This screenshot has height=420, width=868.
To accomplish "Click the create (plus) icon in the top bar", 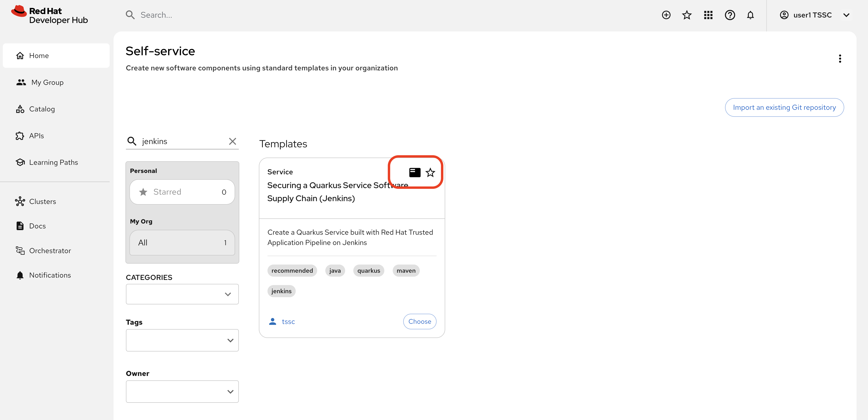I will (666, 15).
